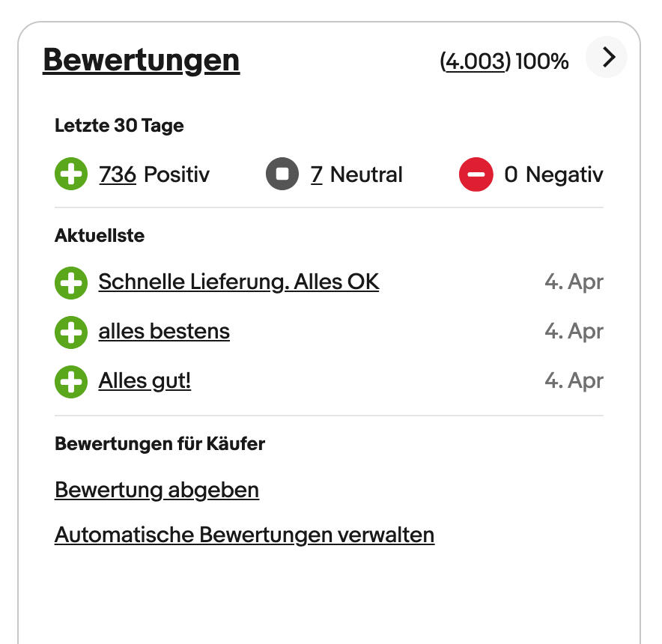The width and height of the screenshot is (662, 644).
Task: Click green plus icon beside alles bestens
Action: click(71, 332)
